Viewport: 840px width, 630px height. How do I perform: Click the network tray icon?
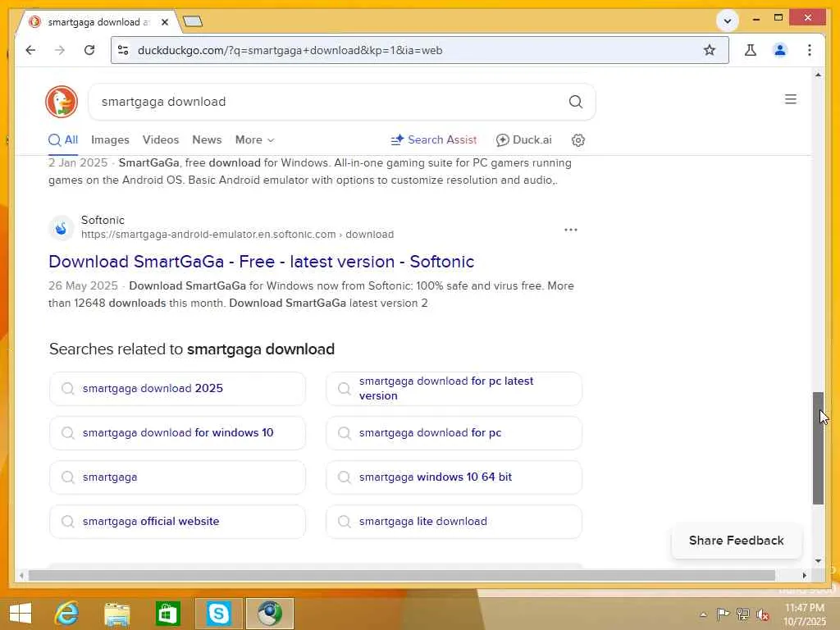[x=742, y=614]
